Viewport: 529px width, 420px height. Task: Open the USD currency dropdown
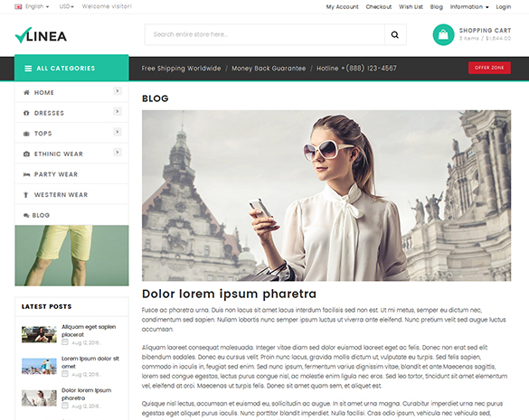pos(66,6)
